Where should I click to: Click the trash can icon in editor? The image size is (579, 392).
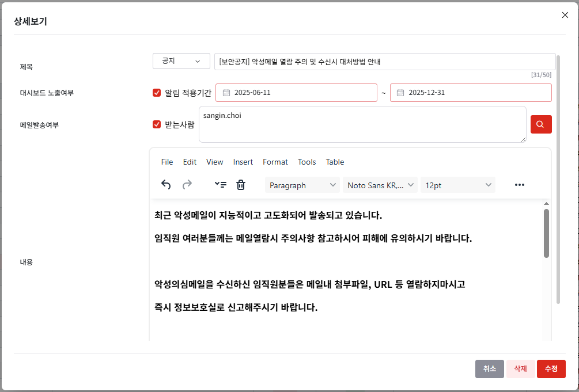point(241,185)
